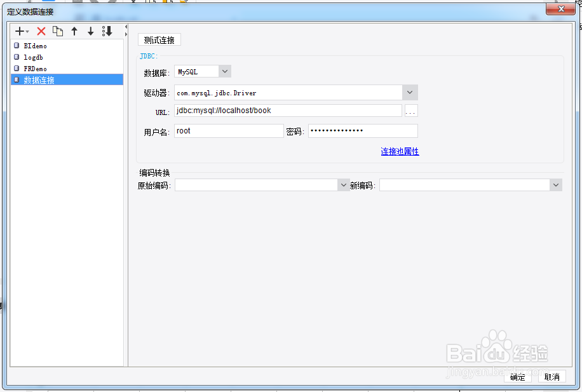The height and width of the screenshot is (392, 582).
Task: Confirm with the 确定 button
Action: pos(517,377)
